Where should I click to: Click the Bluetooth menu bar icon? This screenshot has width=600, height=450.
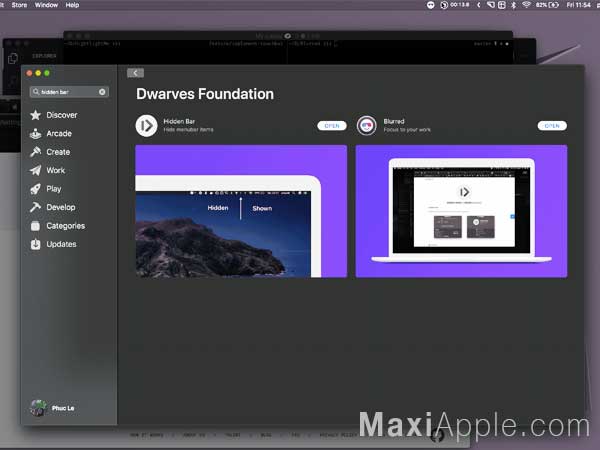click(x=514, y=5)
